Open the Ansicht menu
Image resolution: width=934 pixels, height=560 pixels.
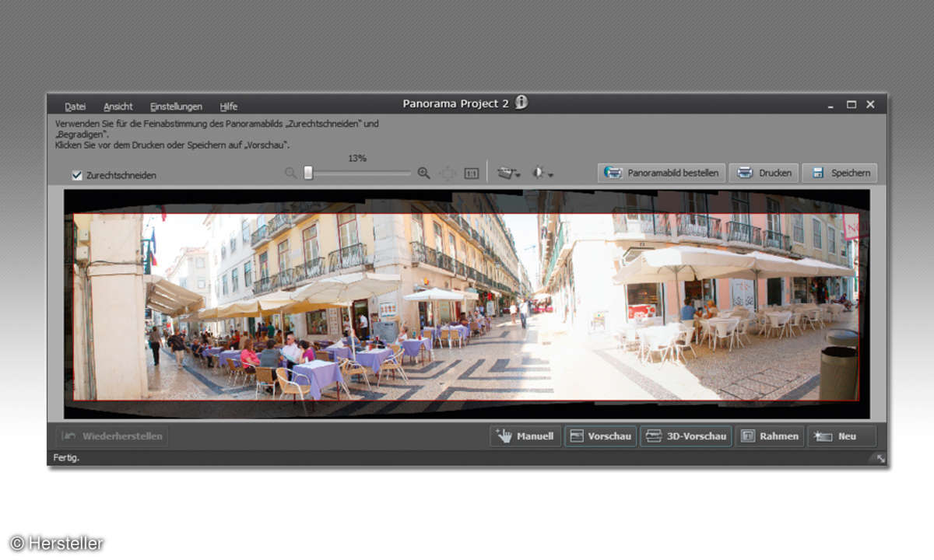point(118,107)
